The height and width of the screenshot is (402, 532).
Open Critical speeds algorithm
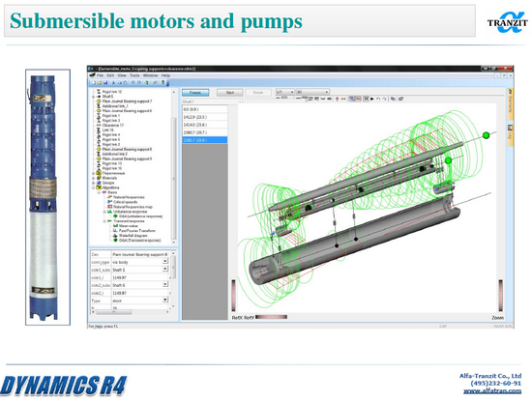(x=125, y=202)
